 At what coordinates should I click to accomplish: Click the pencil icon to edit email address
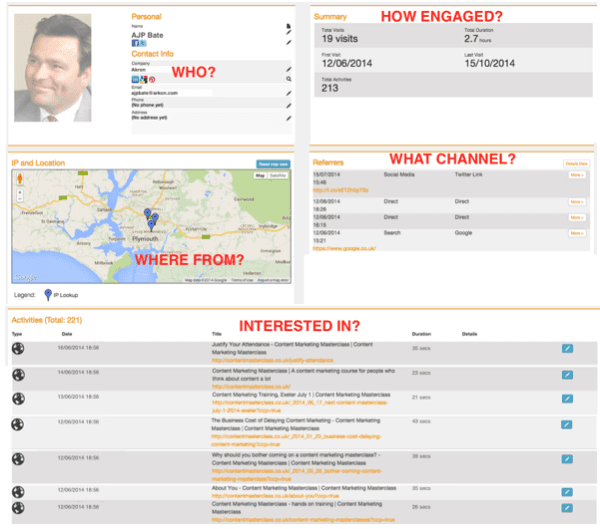[289, 92]
